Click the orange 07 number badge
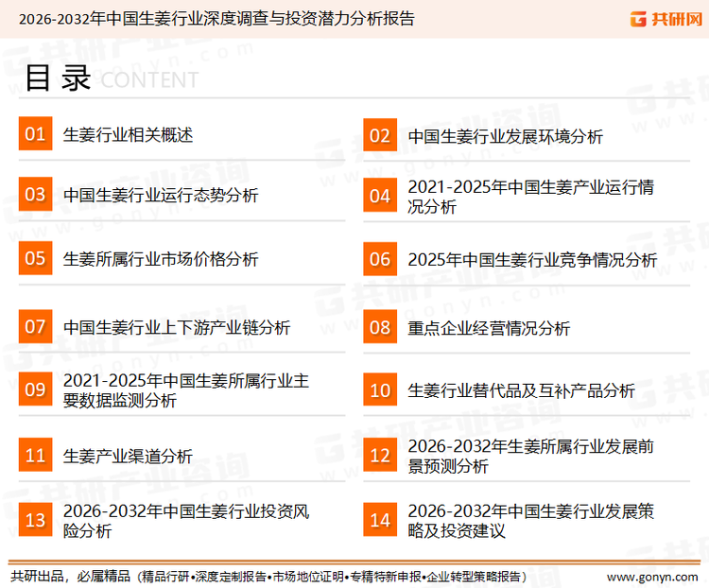Screen dimensions: 709x588 coord(35,326)
